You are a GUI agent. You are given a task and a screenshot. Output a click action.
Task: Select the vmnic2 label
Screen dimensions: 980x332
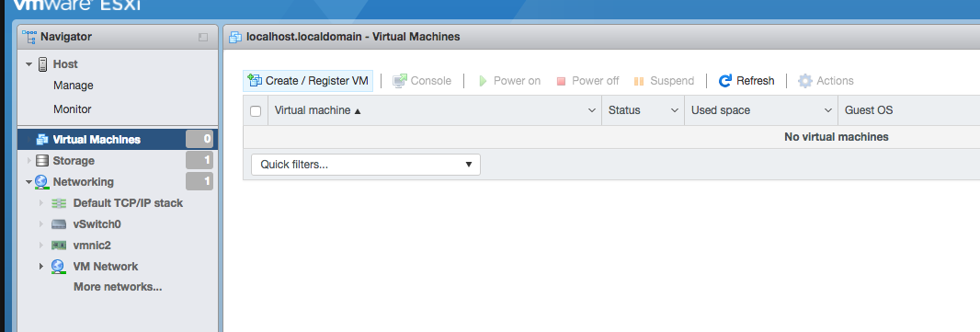[92, 246]
